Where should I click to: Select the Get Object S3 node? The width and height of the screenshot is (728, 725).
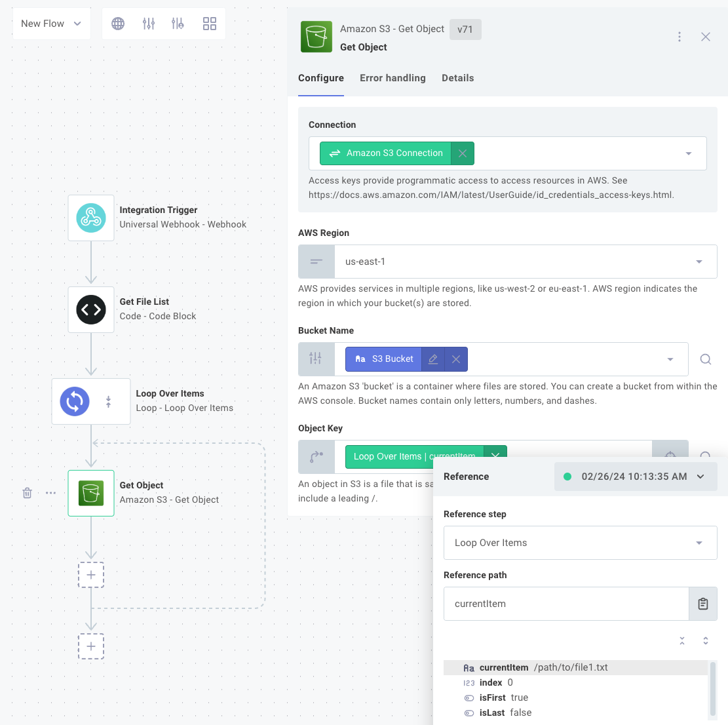coord(91,493)
